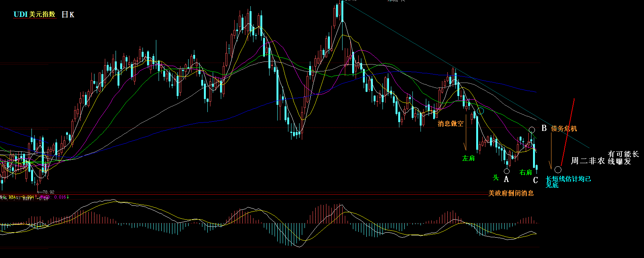Viewport: 644px width, 258px height.
Task: Select the circle marker above point A
Action: point(507,171)
